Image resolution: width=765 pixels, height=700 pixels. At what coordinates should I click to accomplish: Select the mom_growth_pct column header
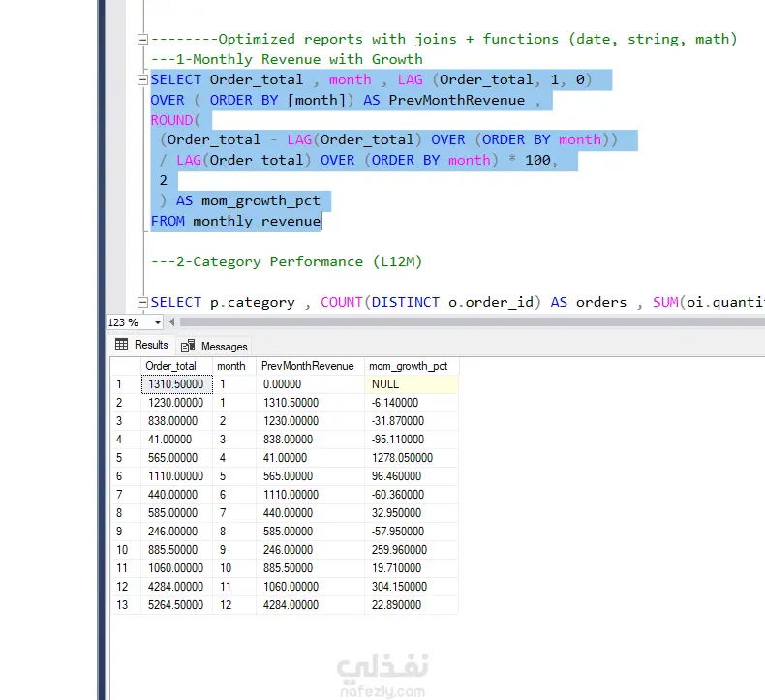(x=412, y=366)
